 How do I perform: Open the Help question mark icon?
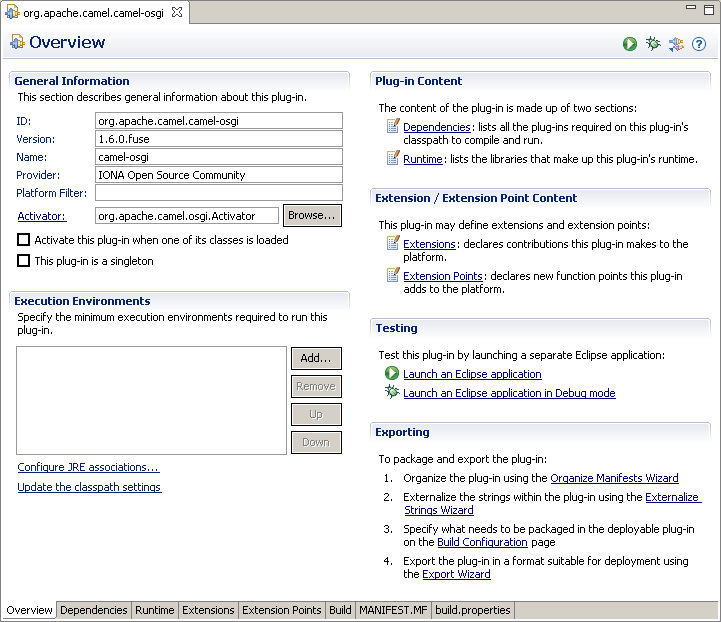699,44
